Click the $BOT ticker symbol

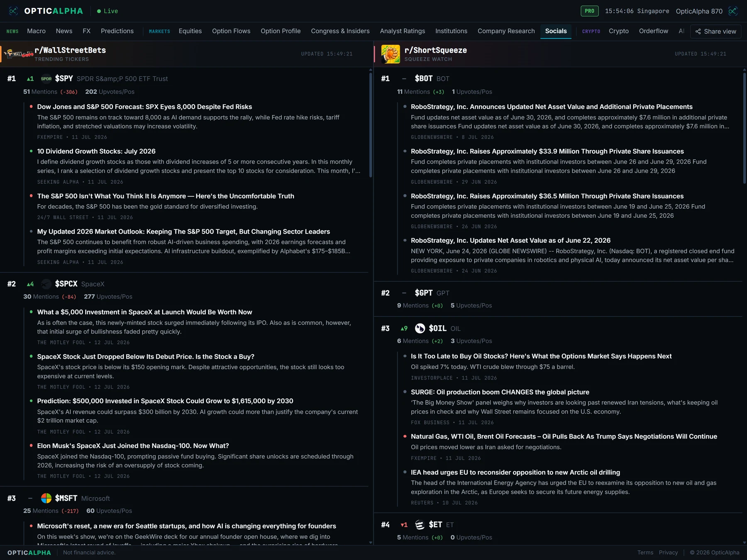click(x=424, y=78)
